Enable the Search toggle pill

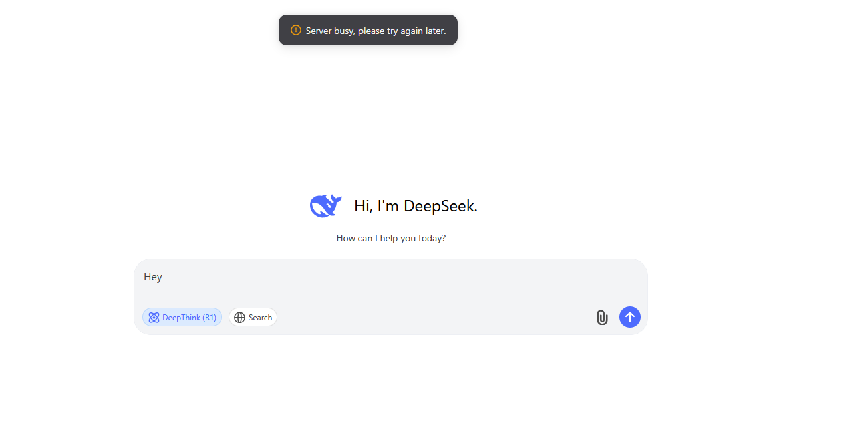(253, 317)
